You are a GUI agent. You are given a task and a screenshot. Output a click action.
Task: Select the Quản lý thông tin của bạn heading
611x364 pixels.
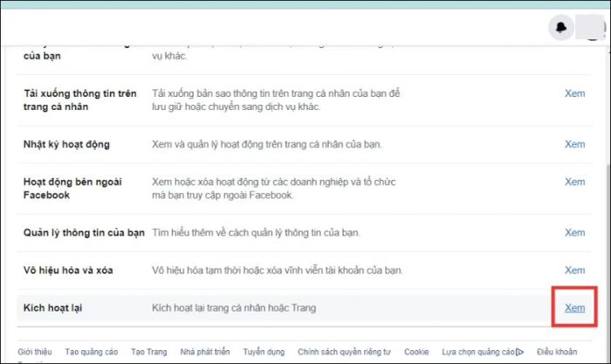pos(84,233)
